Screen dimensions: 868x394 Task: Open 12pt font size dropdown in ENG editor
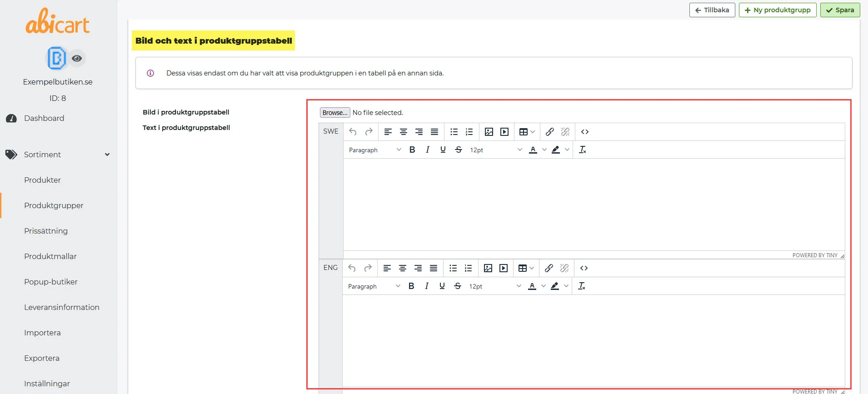coord(495,286)
